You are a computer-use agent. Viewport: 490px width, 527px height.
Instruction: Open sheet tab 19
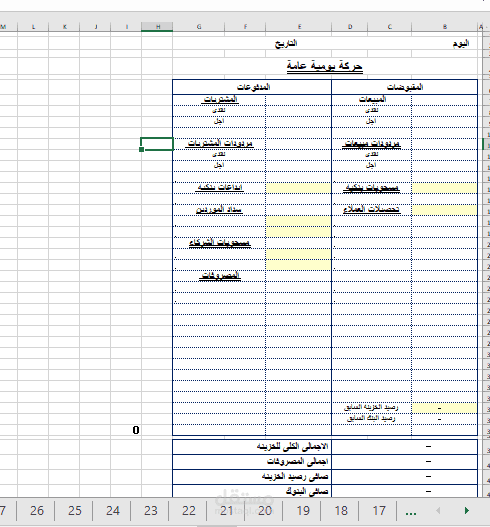tap(303, 511)
